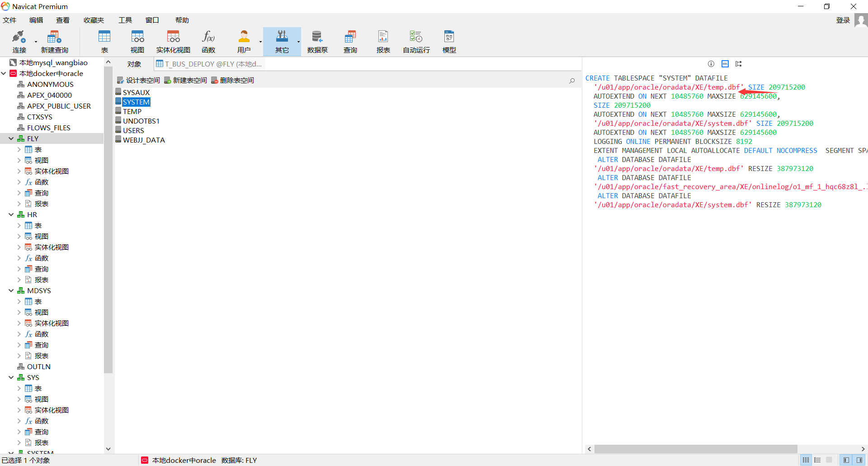
Task: Select the View (视图) toolbar icon
Action: tap(137, 42)
